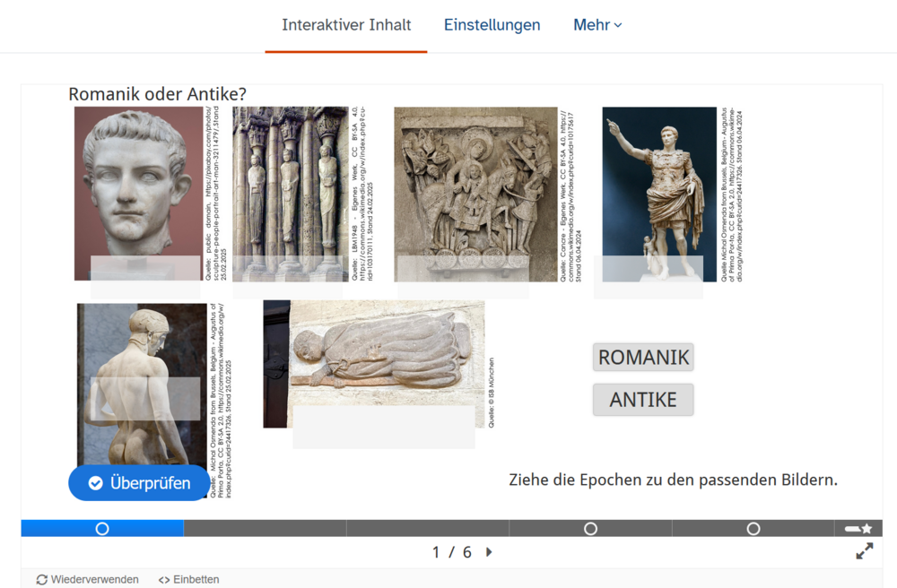Jump to fourth slide segment in progress bar
The height and width of the screenshot is (588, 897).
(591, 529)
